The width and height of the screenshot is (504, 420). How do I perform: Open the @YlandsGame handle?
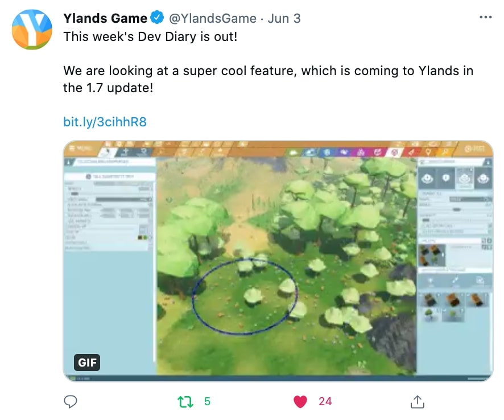pyautogui.click(x=212, y=18)
